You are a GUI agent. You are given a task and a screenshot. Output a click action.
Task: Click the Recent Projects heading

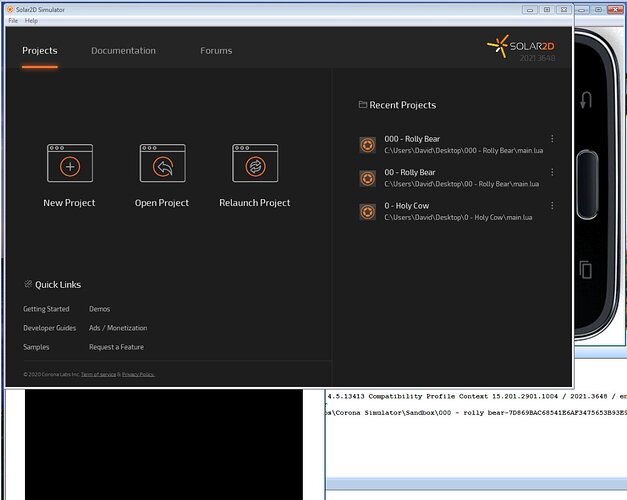(x=403, y=105)
